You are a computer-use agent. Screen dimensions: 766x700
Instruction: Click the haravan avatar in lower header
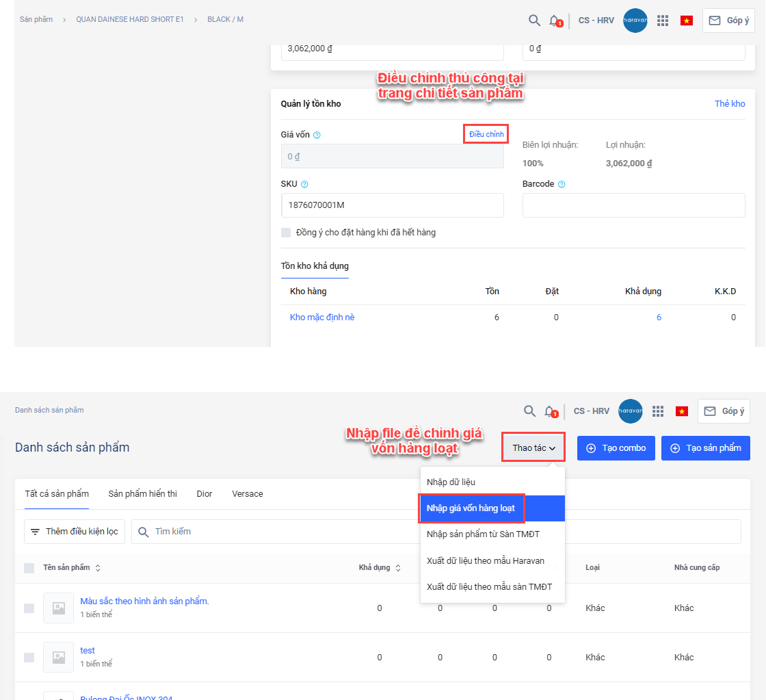630,411
